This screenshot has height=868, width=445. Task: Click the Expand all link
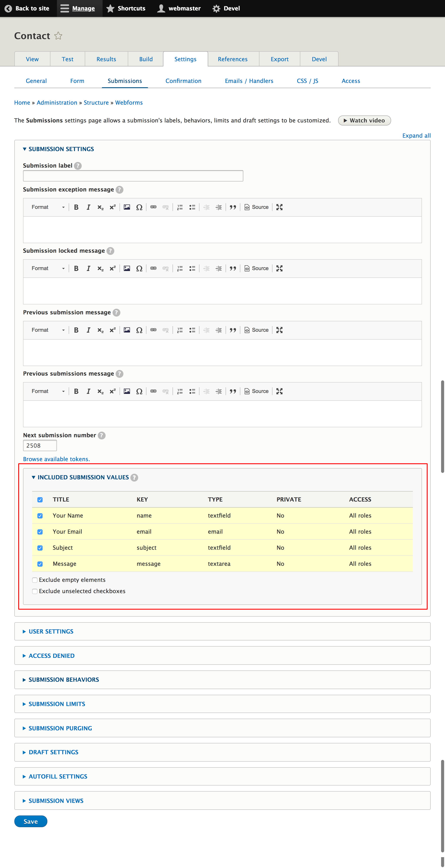pyautogui.click(x=416, y=136)
